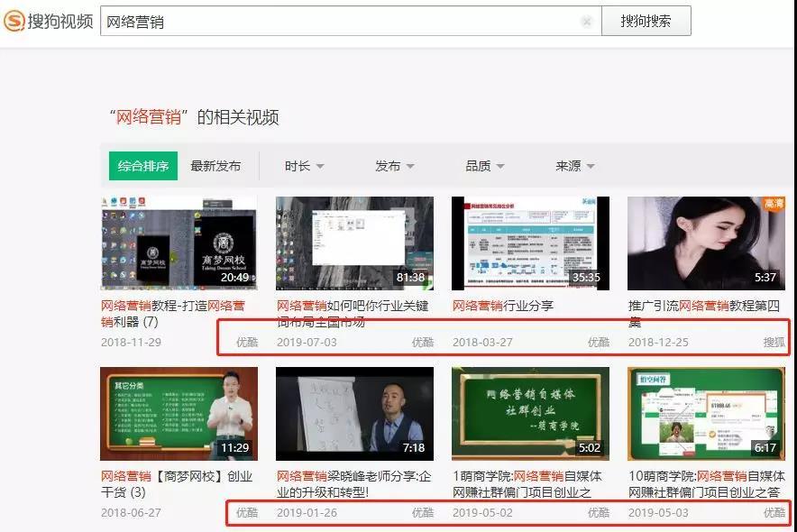Open title link 网络营销【商梦网校】创业干货 (3)
Image resolution: width=797 pixels, height=532 pixels.
pyautogui.click(x=177, y=484)
